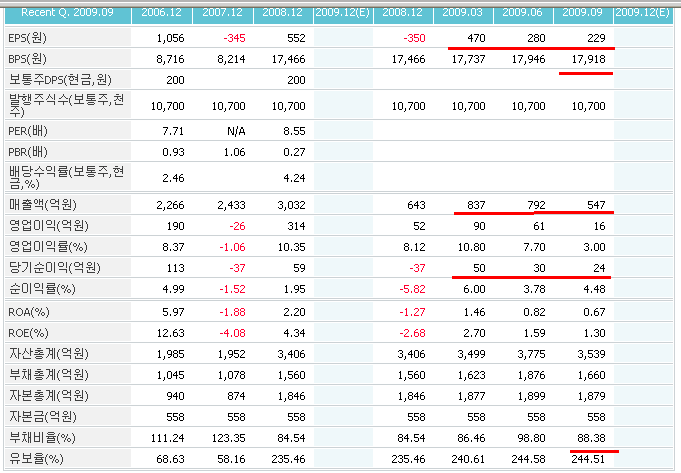Click the PBR(배) row label
Viewport: 681px width, 473px height.
(x=31, y=152)
